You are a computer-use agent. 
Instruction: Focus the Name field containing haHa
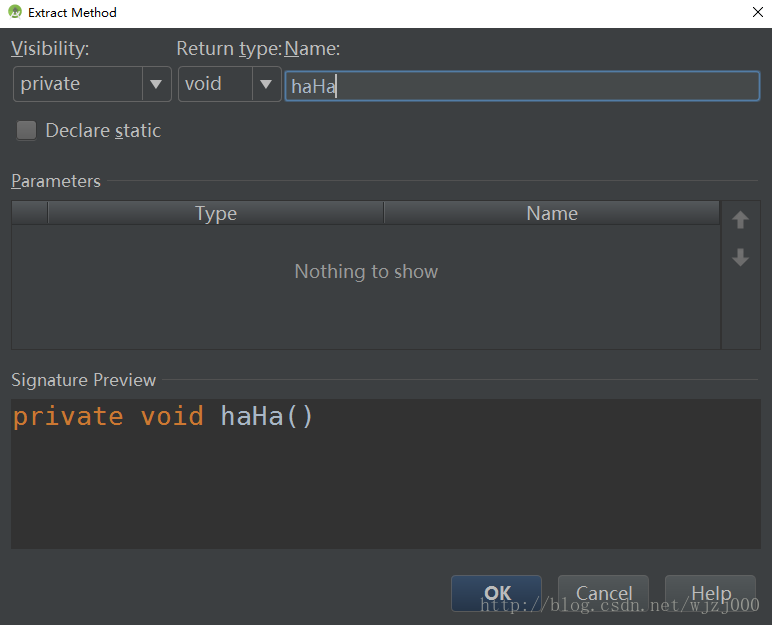[x=521, y=87]
